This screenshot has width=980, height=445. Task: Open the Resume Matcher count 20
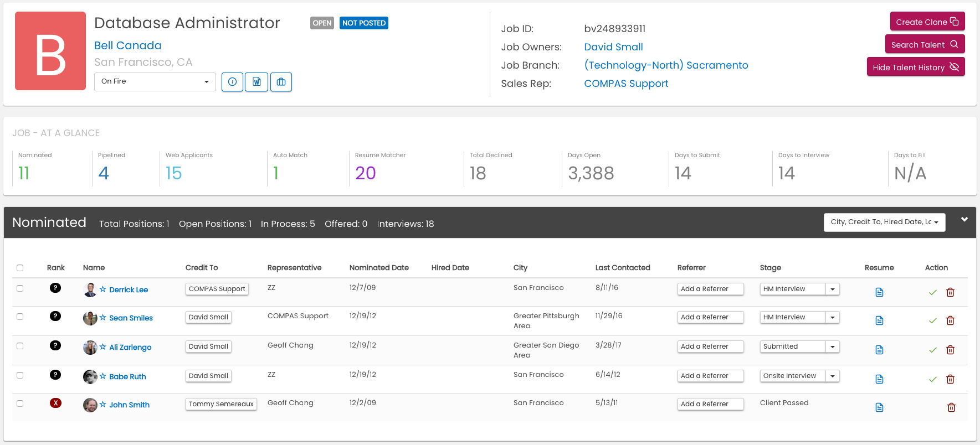click(x=366, y=173)
